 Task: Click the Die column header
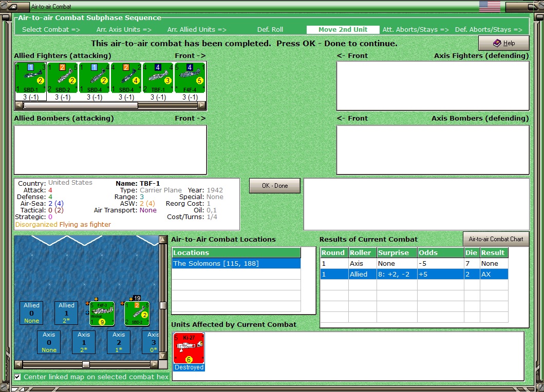(472, 252)
